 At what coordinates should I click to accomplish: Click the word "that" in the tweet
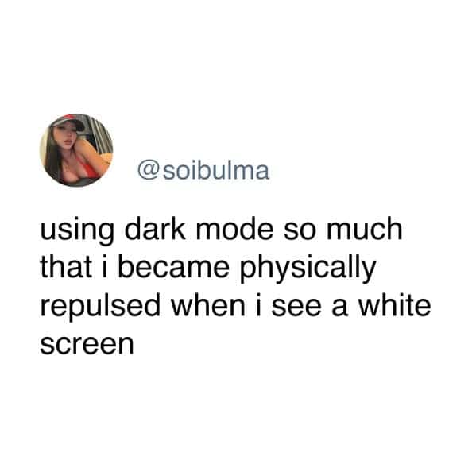pyautogui.click(x=66, y=267)
